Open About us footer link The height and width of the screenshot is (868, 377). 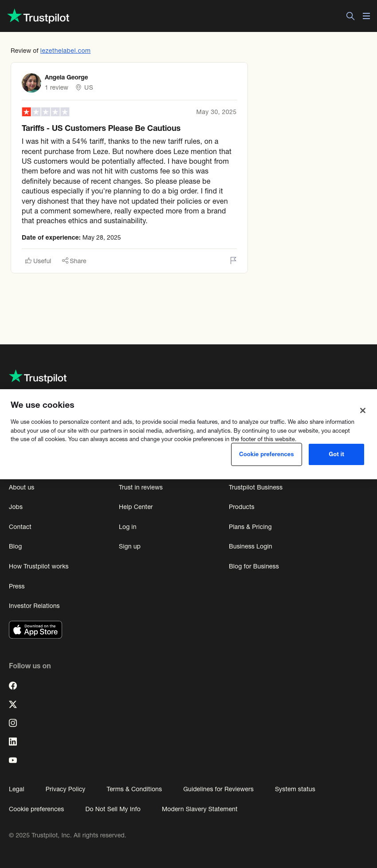pyautogui.click(x=21, y=487)
